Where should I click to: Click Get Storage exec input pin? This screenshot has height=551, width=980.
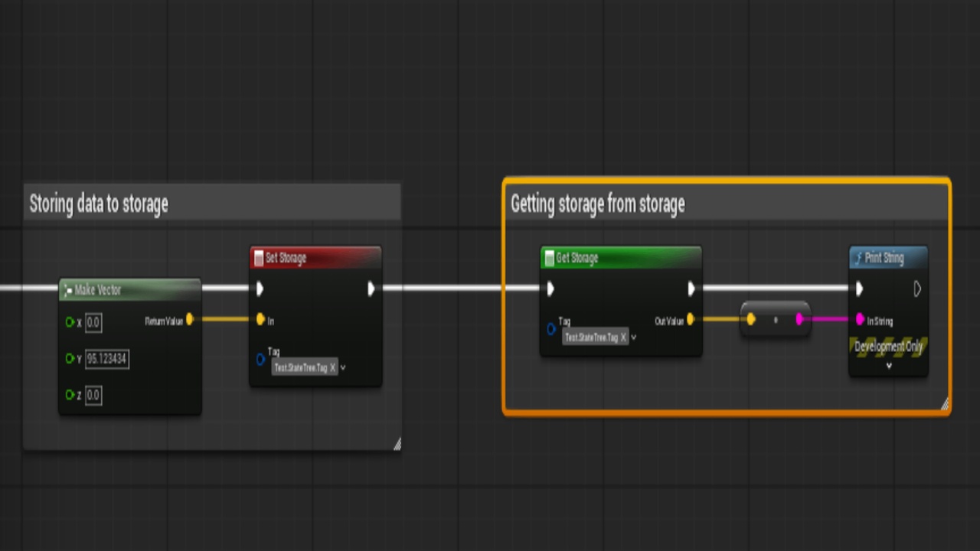click(x=550, y=289)
